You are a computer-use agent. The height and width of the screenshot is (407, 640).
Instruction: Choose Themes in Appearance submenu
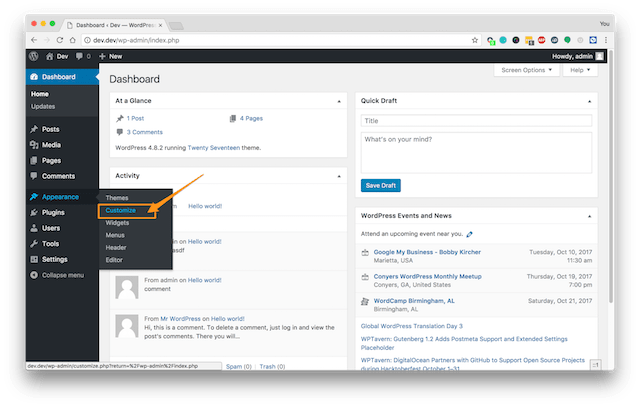(x=117, y=198)
